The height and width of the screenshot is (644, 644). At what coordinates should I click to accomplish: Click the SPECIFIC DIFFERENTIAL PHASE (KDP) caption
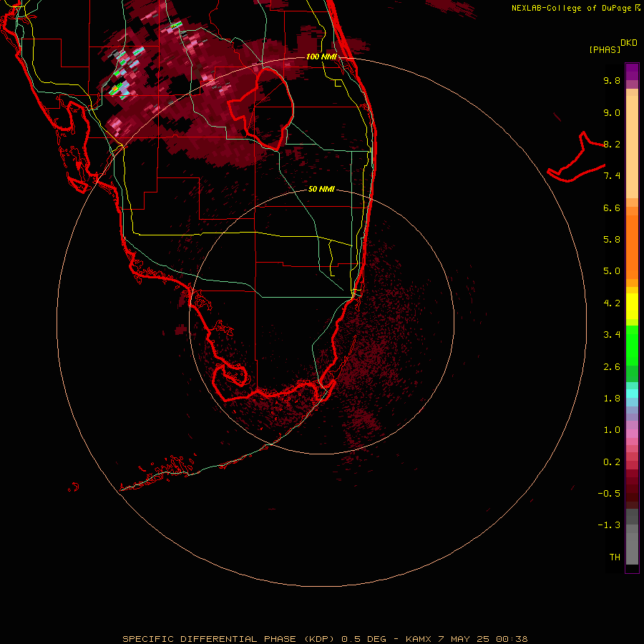227,639
